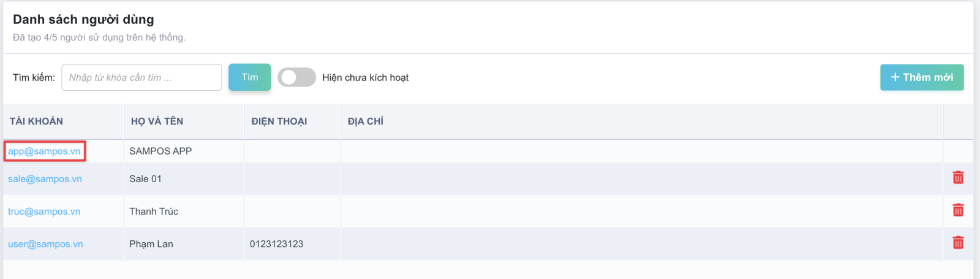The image size is (980, 279).
Task: Open the sale@sampos.vn account link
Action: pyautogui.click(x=45, y=179)
